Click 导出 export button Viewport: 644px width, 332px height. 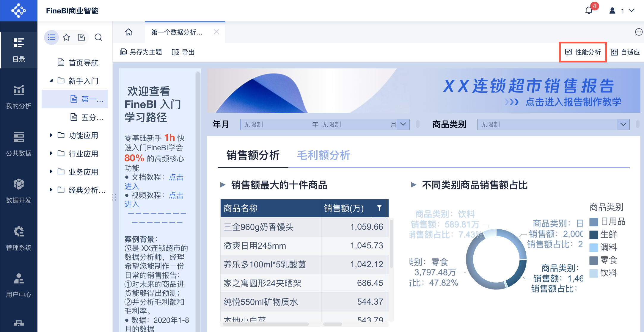click(x=183, y=52)
